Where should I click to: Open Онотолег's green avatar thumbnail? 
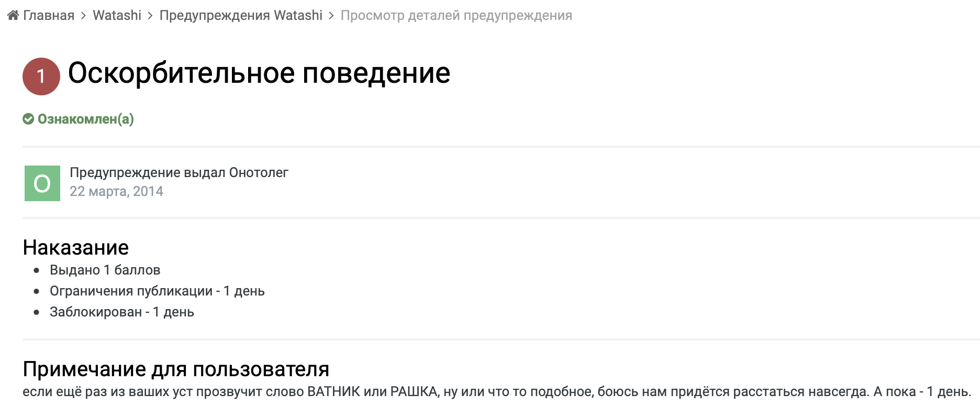[42, 183]
